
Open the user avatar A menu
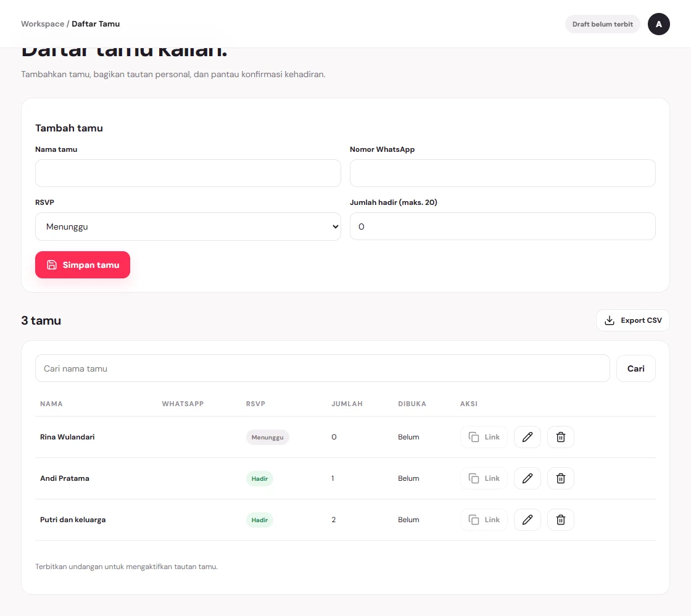click(x=658, y=24)
